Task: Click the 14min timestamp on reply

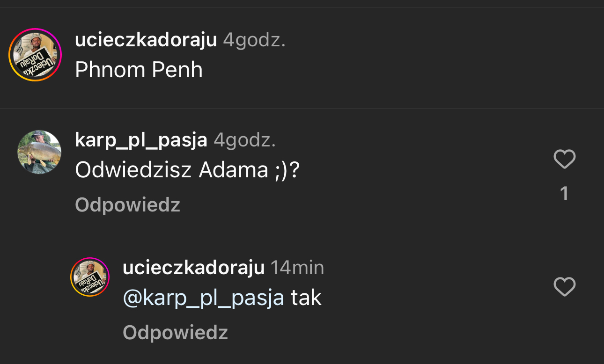Action: point(297,268)
